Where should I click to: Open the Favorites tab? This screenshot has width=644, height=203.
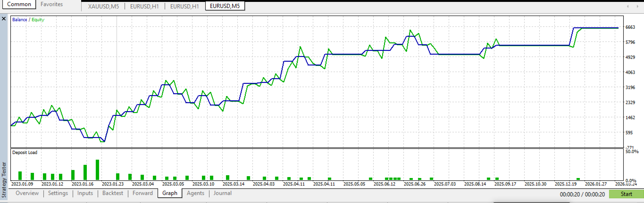51,4
